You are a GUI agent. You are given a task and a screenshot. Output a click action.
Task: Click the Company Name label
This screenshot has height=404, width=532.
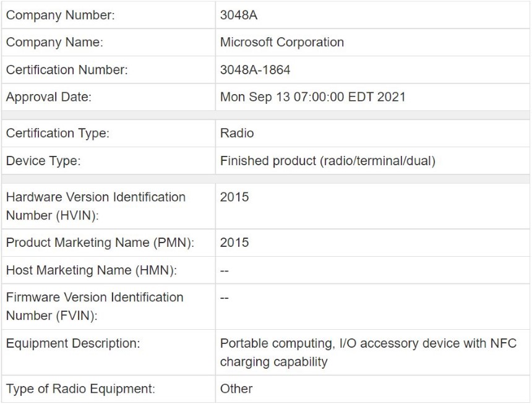(54, 42)
